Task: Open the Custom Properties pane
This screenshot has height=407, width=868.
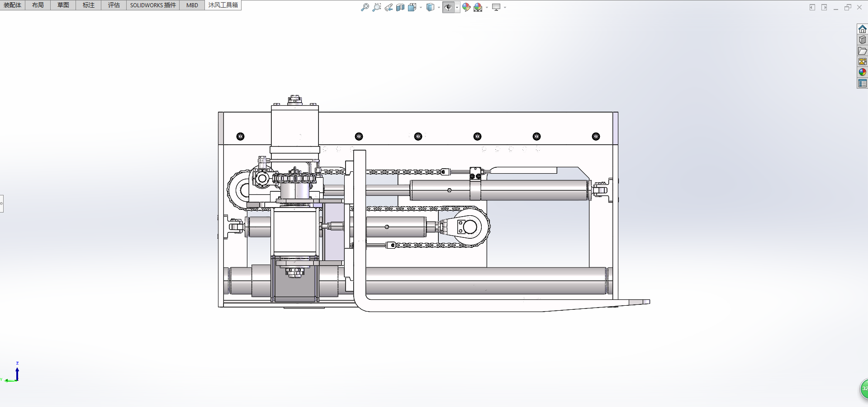Action: [863, 83]
